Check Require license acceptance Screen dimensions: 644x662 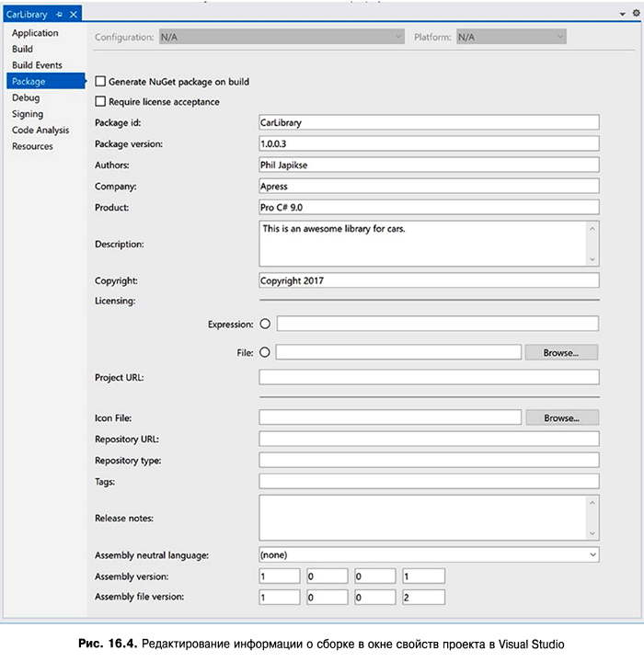point(101,102)
